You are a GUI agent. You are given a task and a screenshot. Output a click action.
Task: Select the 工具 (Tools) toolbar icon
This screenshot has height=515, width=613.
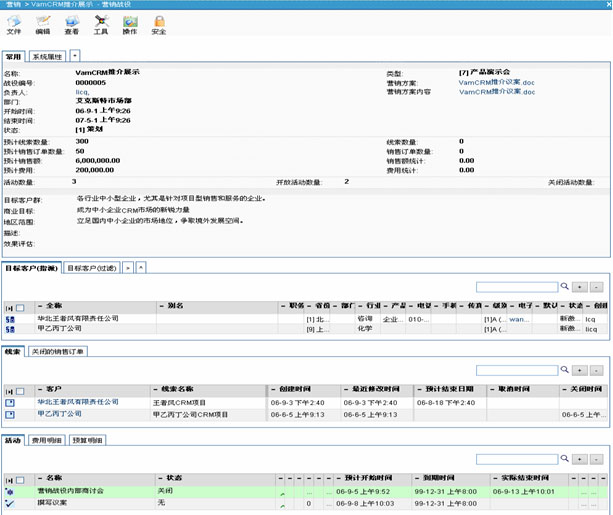(x=101, y=24)
